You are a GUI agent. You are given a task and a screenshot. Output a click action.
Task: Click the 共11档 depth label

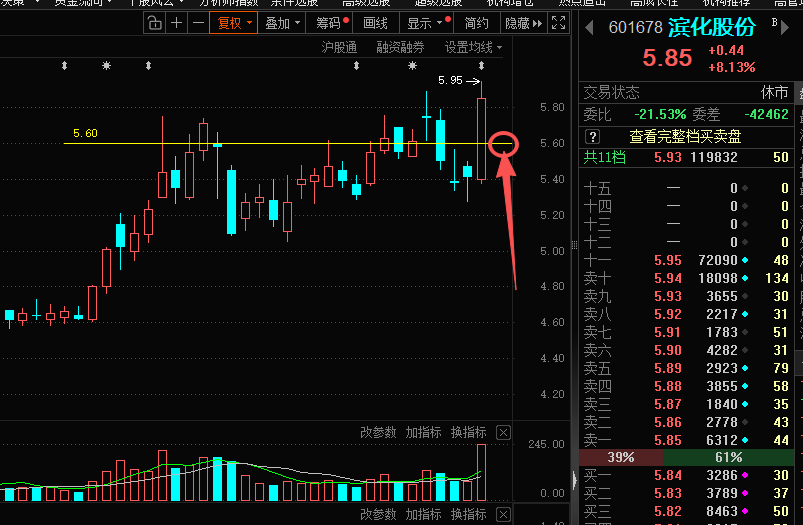tap(604, 157)
